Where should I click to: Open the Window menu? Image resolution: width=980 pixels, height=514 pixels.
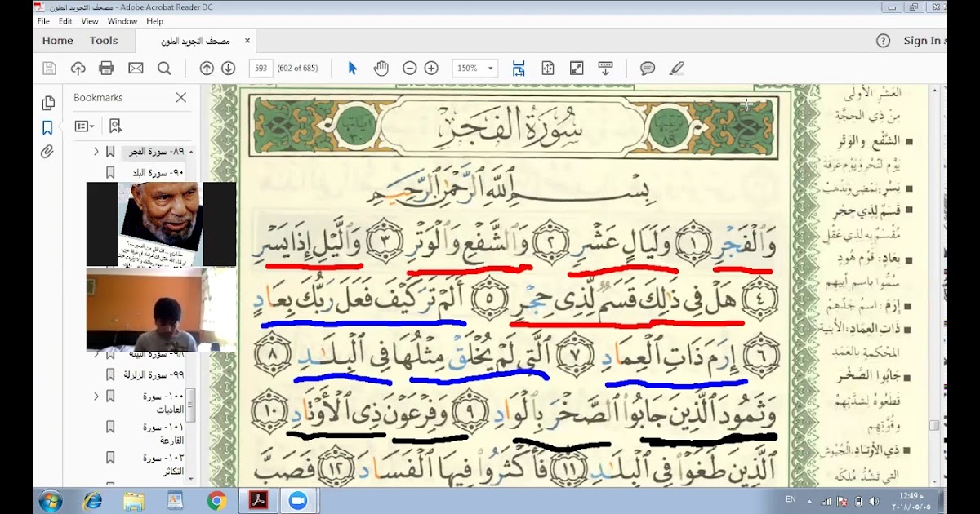[122, 21]
